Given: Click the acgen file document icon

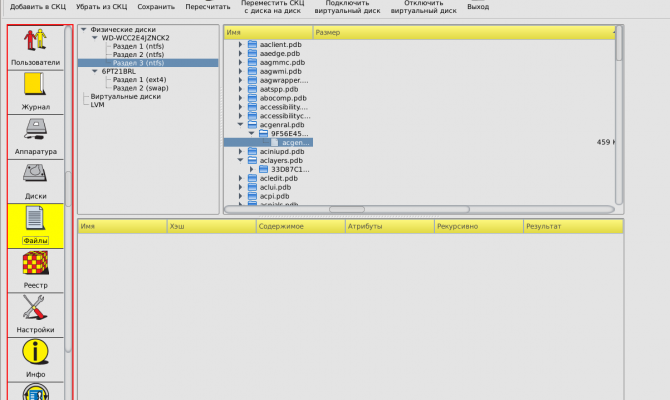Looking at the screenshot, I should pos(275,142).
